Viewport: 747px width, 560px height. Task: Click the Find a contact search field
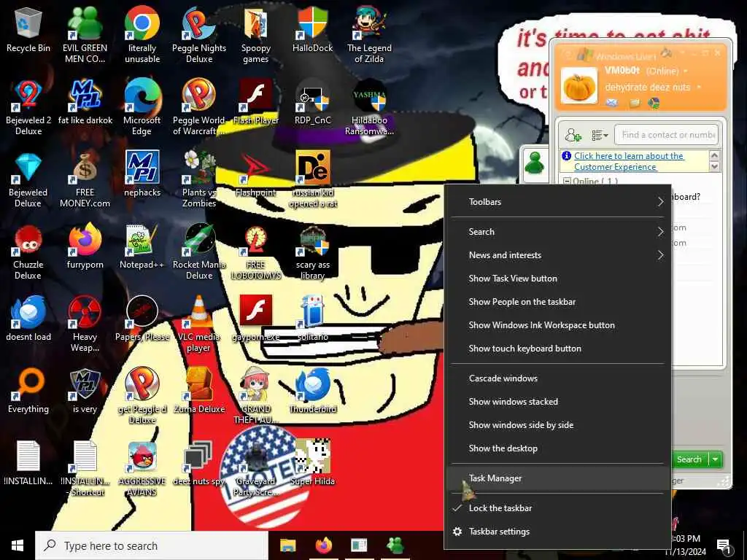click(666, 135)
